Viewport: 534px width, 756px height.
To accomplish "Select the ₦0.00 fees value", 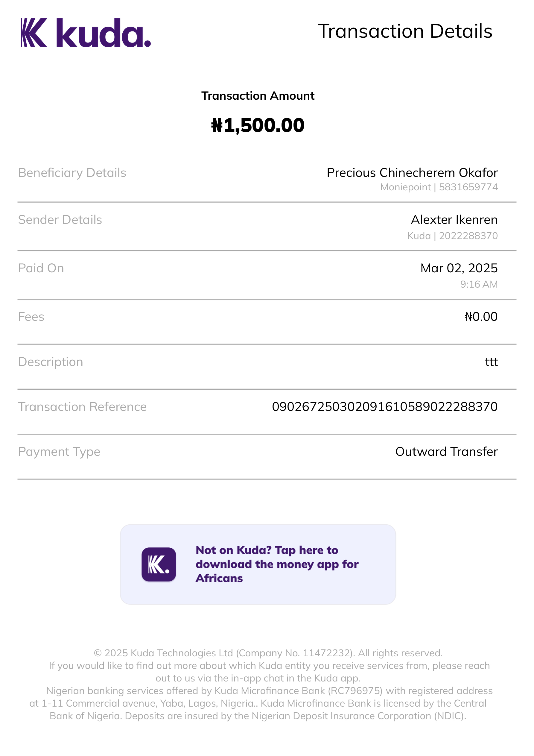I will point(481,317).
